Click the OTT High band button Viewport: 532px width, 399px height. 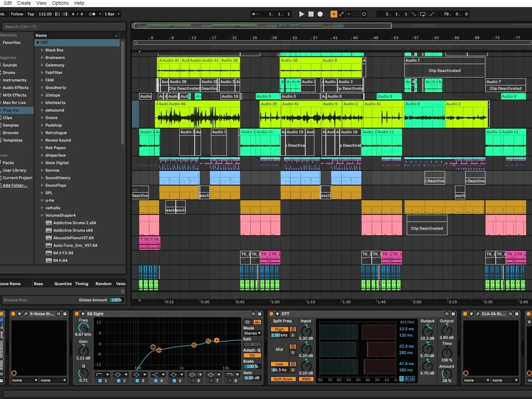[279, 329]
